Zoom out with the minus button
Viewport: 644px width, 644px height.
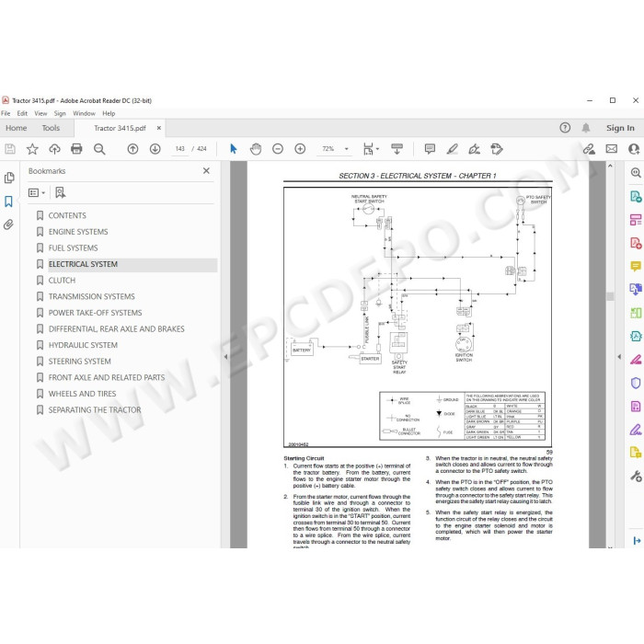pyautogui.click(x=278, y=149)
